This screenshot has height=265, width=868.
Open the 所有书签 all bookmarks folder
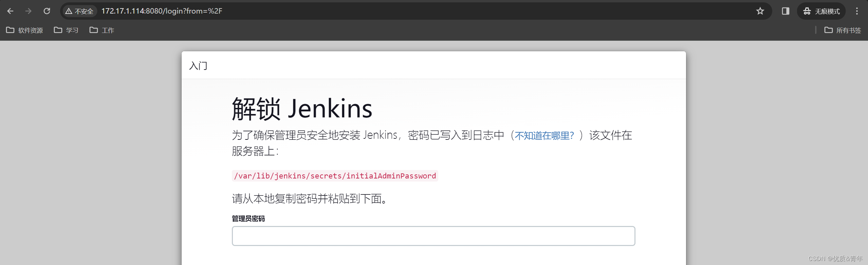[x=843, y=30]
